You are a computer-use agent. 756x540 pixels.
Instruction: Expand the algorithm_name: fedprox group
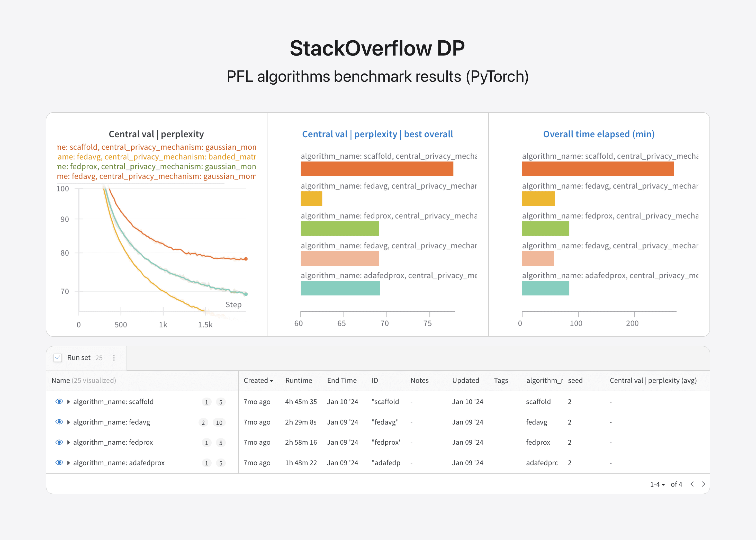(68, 443)
